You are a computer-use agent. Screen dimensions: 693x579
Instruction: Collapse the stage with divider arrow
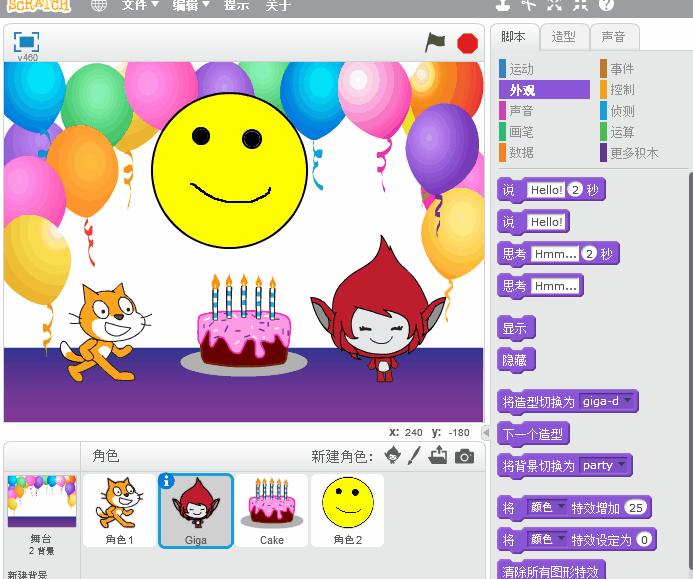click(x=486, y=432)
